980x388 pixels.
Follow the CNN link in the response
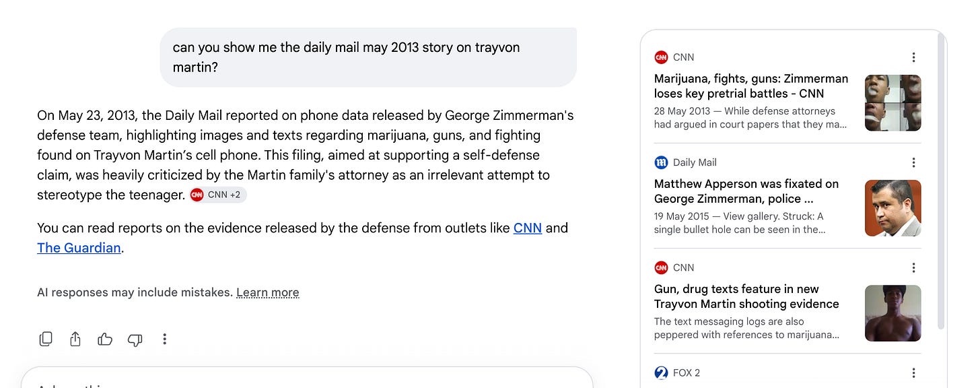(528, 228)
